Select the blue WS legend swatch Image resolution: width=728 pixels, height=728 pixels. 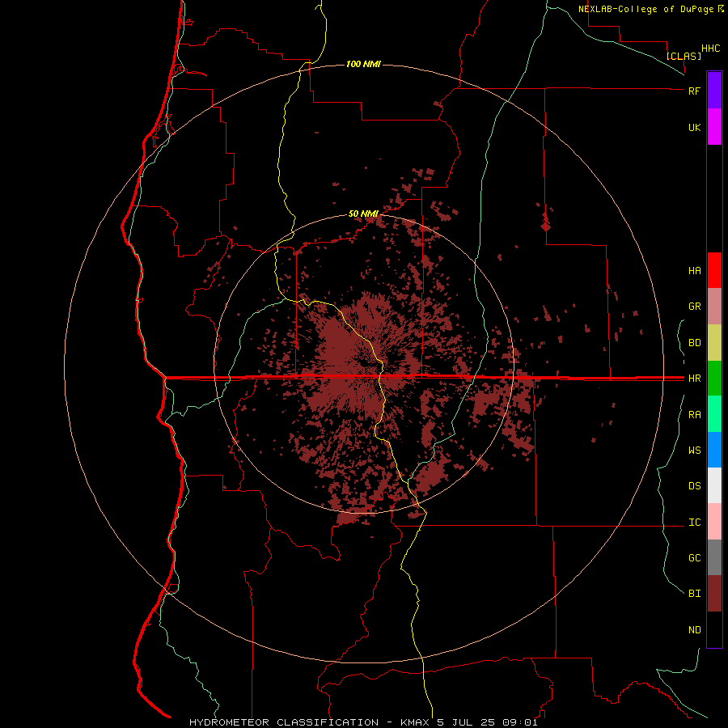coord(714,450)
